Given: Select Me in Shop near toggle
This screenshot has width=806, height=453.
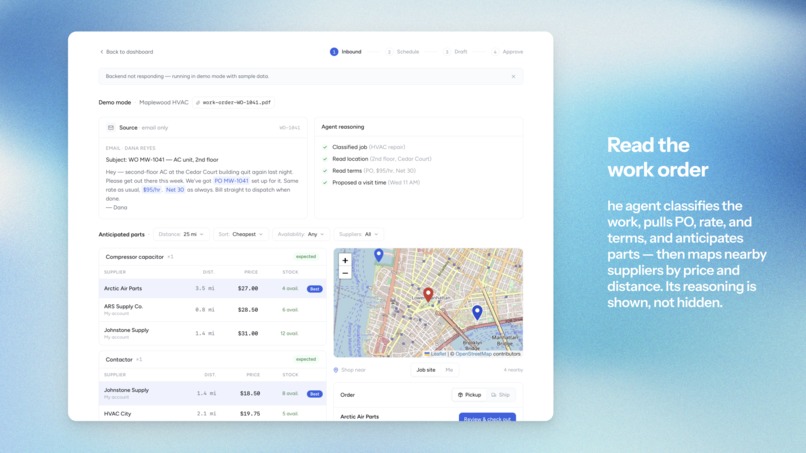Looking at the screenshot, I should click(449, 370).
